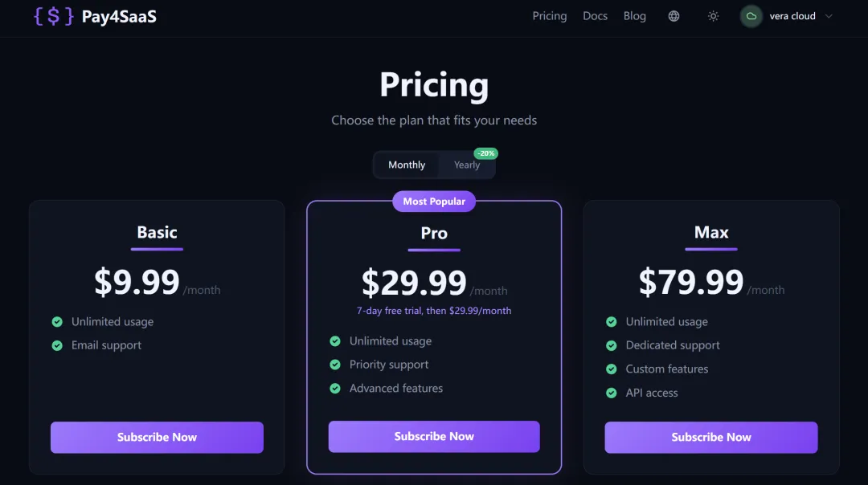The height and width of the screenshot is (485, 868).
Task: Subscribe to the Pro plan
Action: point(434,436)
